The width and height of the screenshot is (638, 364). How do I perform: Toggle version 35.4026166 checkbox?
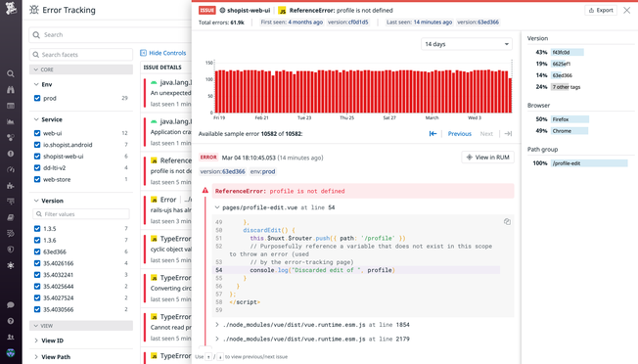(x=37, y=263)
